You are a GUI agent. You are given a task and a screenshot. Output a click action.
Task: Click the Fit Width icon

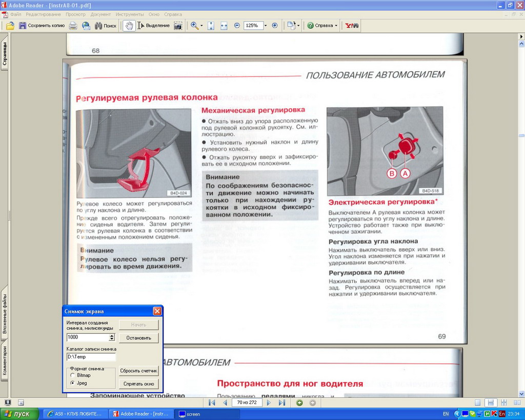tap(224, 26)
